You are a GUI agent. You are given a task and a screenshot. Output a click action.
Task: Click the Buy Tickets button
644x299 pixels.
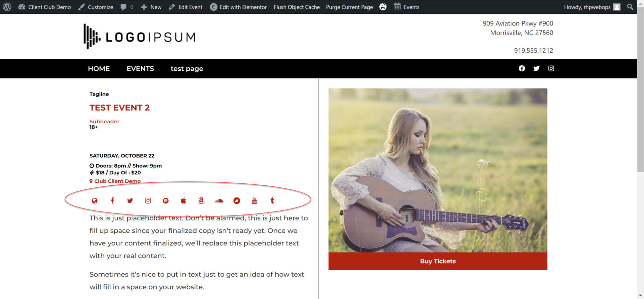(438, 261)
